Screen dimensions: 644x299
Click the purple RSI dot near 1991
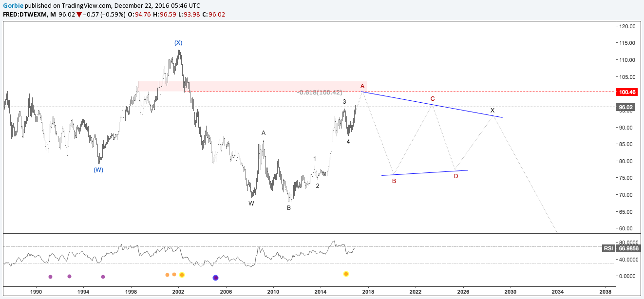point(51,277)
